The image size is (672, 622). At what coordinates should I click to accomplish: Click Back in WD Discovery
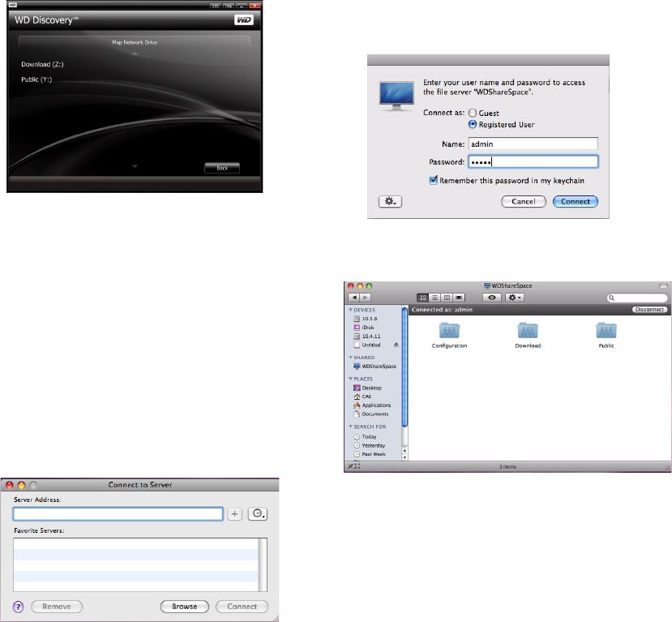click(x=222, y=168)
